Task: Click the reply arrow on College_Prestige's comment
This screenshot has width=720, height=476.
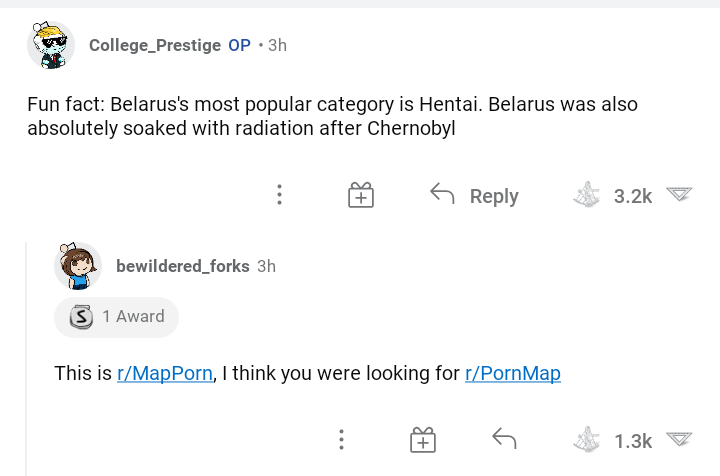Action: pos(442,193)
